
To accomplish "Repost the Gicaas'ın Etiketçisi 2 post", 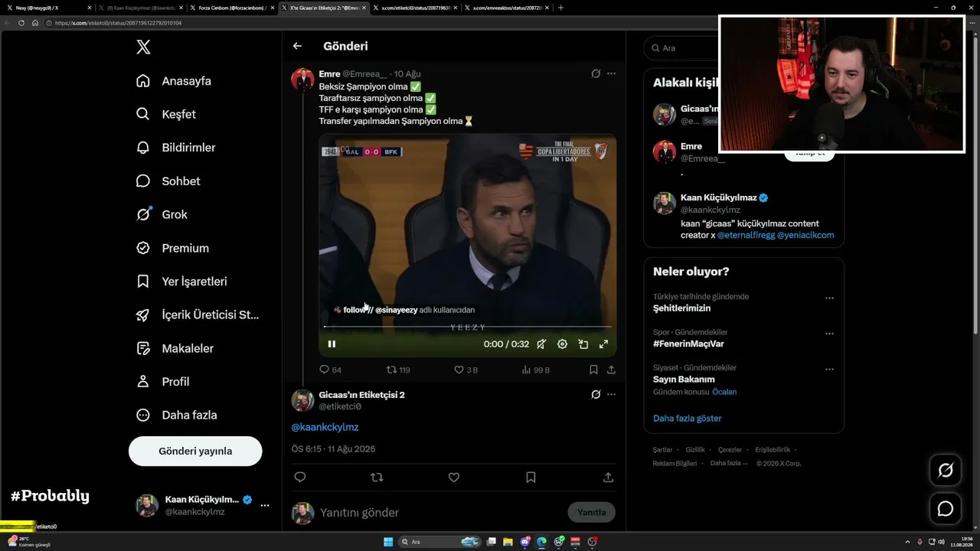I will [377, 478].
